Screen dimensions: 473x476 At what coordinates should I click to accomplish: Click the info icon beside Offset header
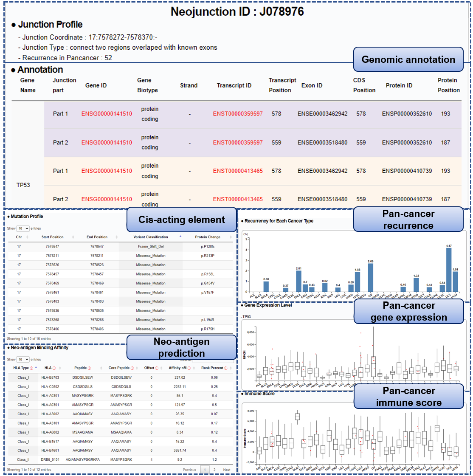coord(157,368)
